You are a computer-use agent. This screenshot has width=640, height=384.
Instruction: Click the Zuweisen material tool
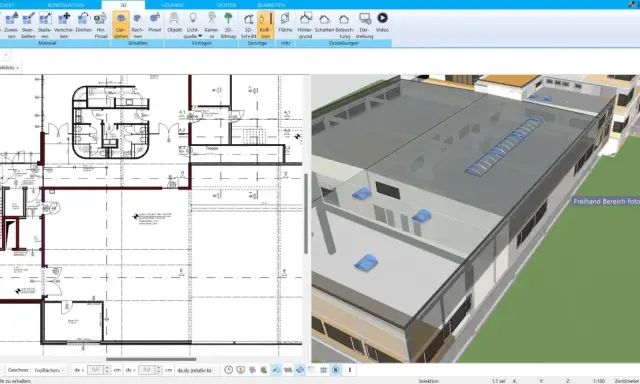[x=11, y=25]
